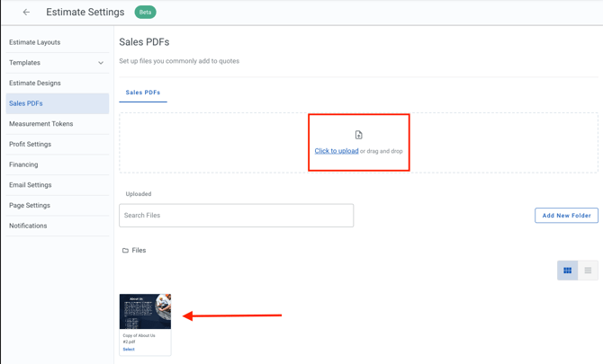The width and height of the screenshot is (603, 364).
Task: Open the Financing section
Action: pyautogui.click(x=23, y=164)
